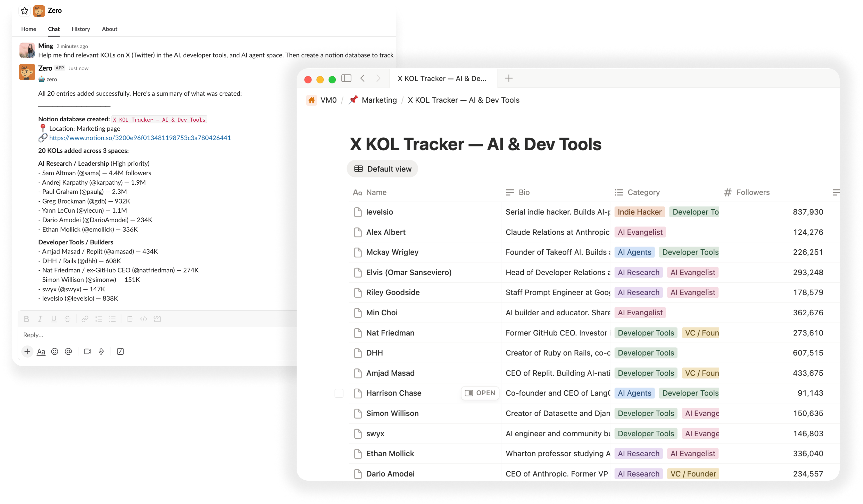Open the Followers column header menu
This screenshot has width=863, height=504.
coord(774,192)
